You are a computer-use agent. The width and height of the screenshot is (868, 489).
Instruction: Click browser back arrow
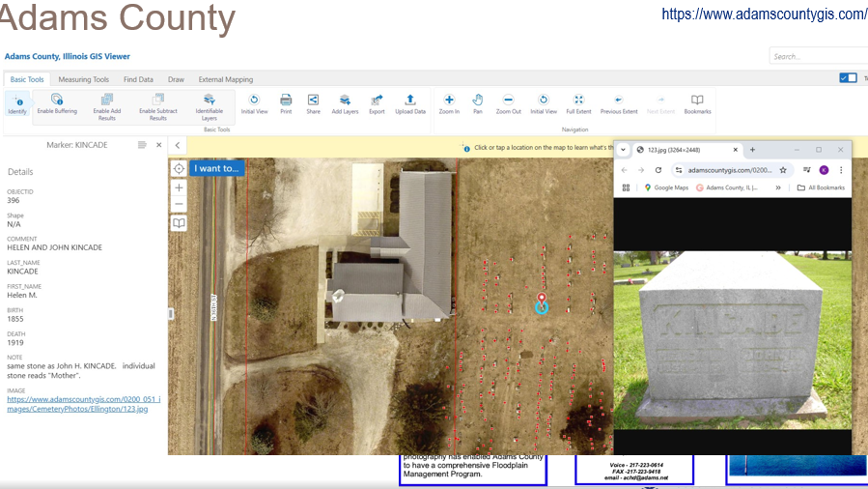pos(625,170)
